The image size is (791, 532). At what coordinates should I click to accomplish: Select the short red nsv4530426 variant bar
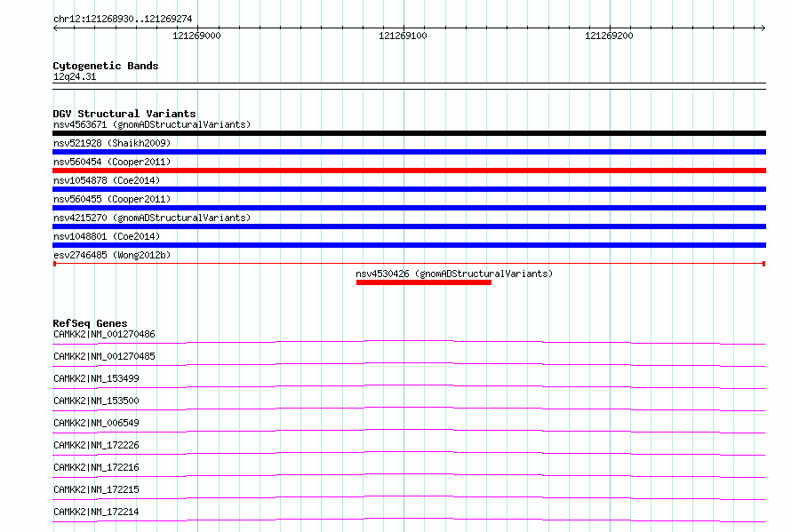click(x=424, y=282)
